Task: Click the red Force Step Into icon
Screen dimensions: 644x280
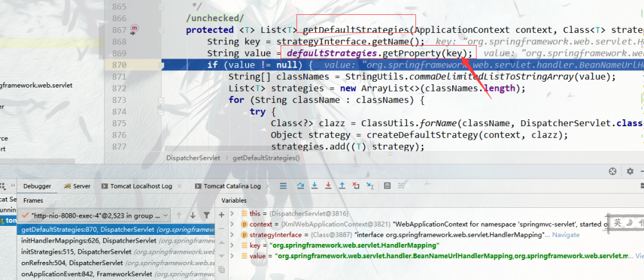Action: pyautogui.click(x=328, y=186)
